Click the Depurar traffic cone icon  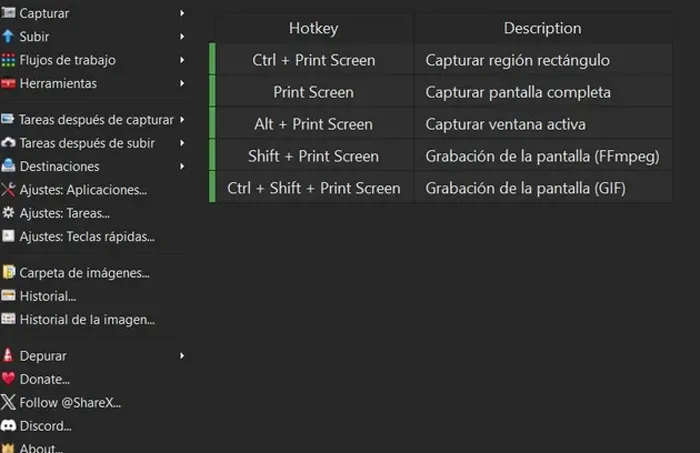pos(8,355)
